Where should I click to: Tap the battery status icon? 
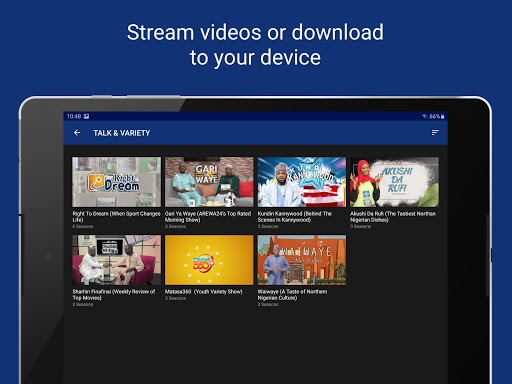point(443,116)
